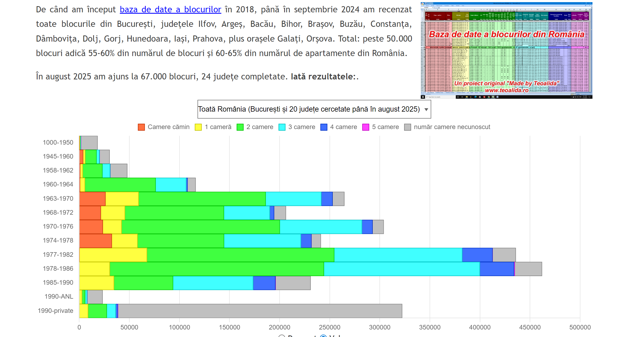Click the blue 4 camere legend swatch
The width and height of the screenshot is (644, 337).
click(x=324, y=127)
